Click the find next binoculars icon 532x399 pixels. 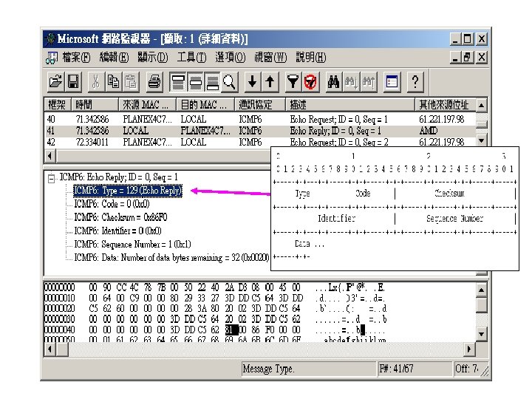(x=351, y=82)
